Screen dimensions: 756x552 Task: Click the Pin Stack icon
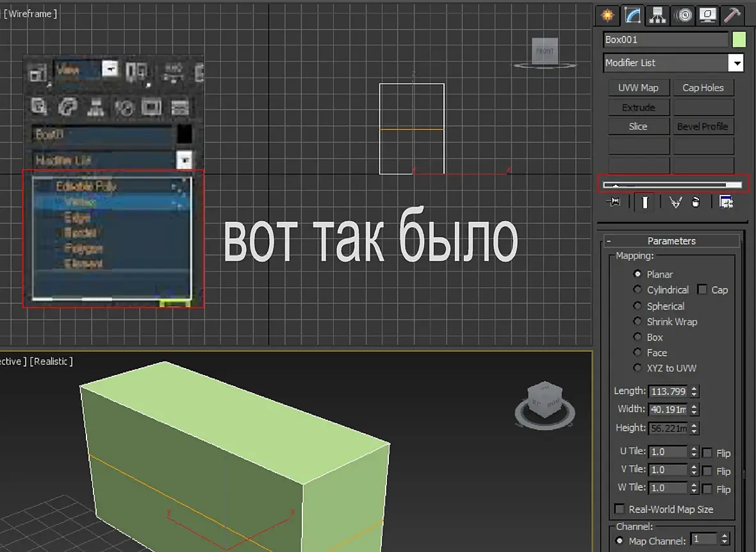tap(614, 202)
